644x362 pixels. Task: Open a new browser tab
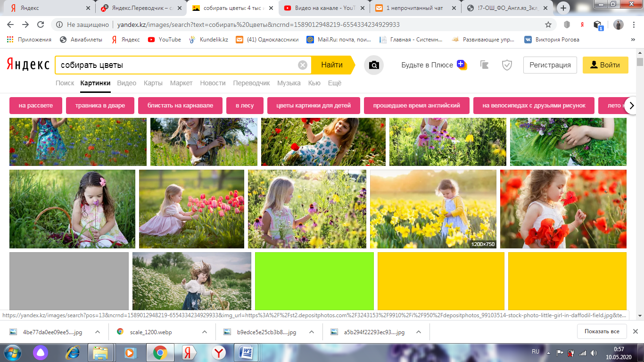click(x=563, y=8)
